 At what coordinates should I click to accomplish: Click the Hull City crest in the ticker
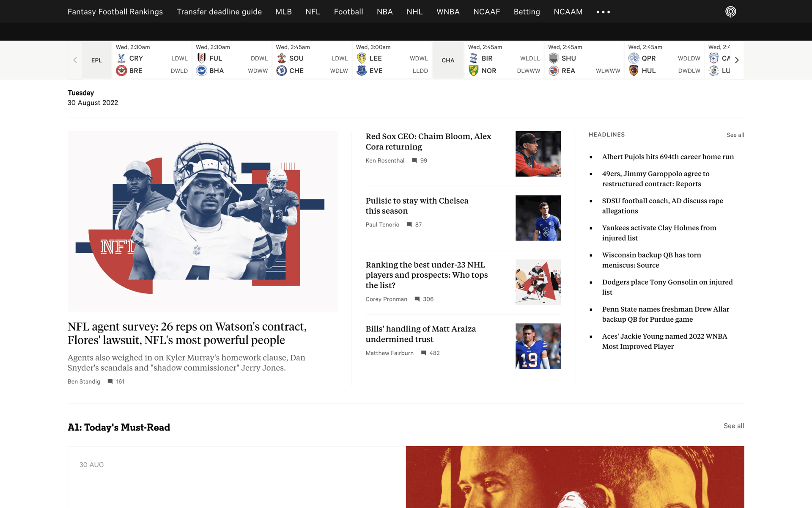634,71
